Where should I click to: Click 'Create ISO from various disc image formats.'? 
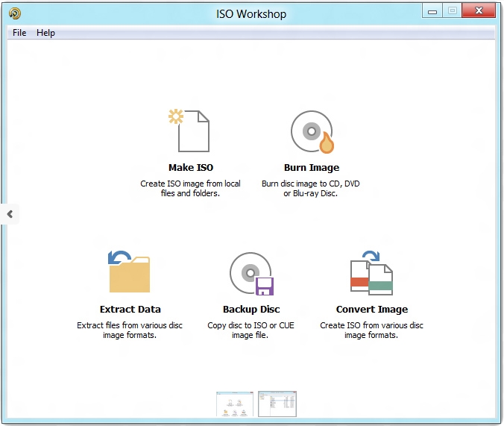click(371, 330)
